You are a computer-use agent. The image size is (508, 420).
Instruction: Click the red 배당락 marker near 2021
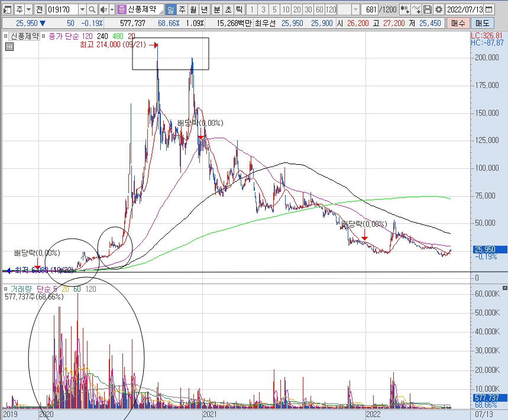[x=201, y=137]
